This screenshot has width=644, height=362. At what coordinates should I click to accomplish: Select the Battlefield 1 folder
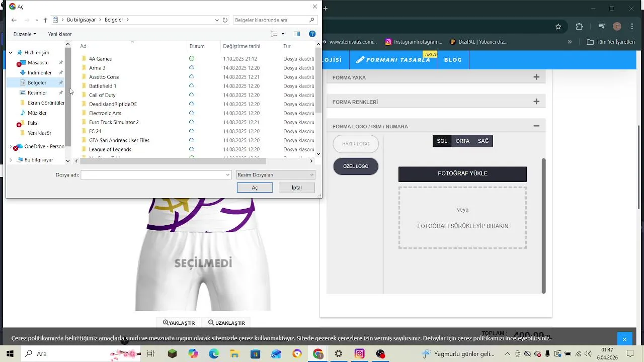[x=103, y=86]
